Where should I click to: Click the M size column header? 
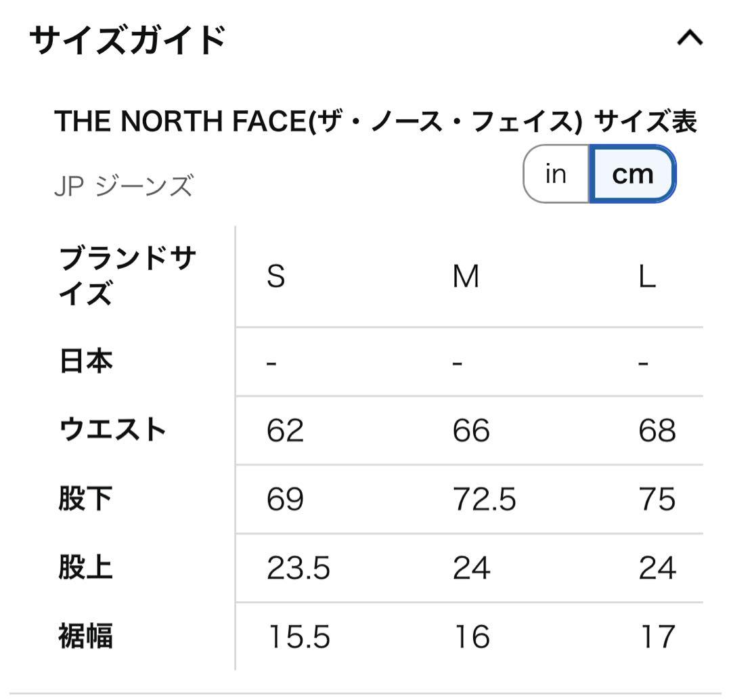tap(466, 276)
